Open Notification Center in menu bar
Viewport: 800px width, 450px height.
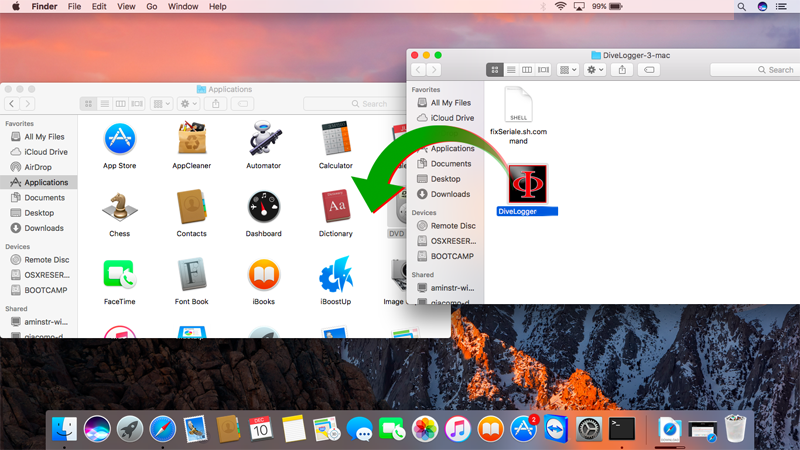[x=781, y=7]
